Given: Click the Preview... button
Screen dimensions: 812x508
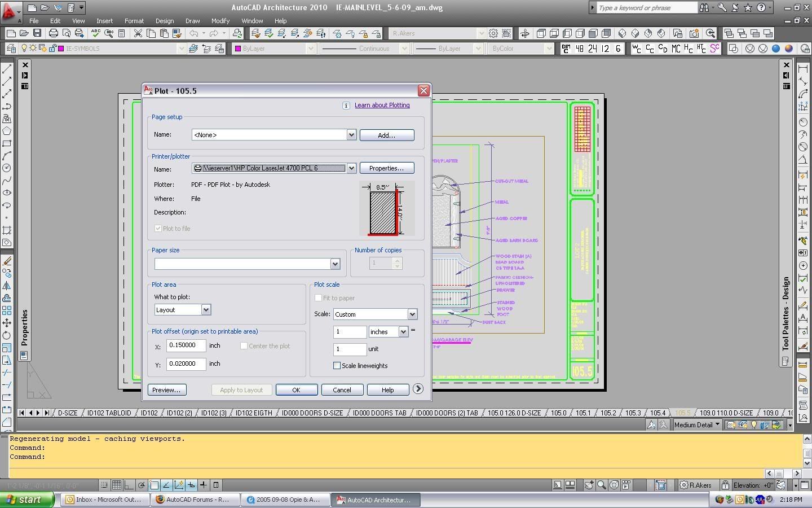Looking at the screenshot, I should 166,390.
